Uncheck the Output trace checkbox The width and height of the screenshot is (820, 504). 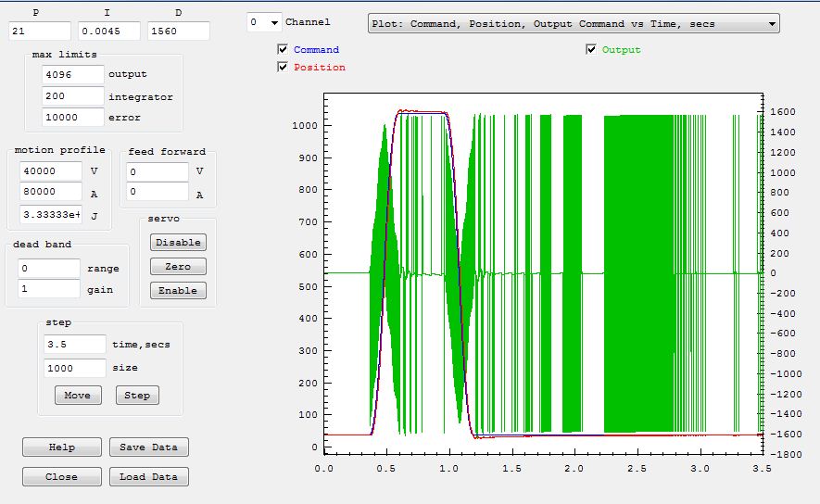(591, 49)
